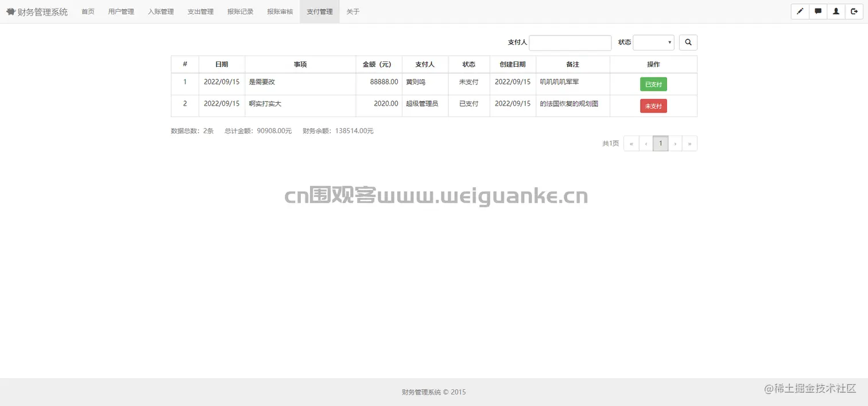Open the 入账管理 menu
The image size is (868, 406).
(161, 11)
